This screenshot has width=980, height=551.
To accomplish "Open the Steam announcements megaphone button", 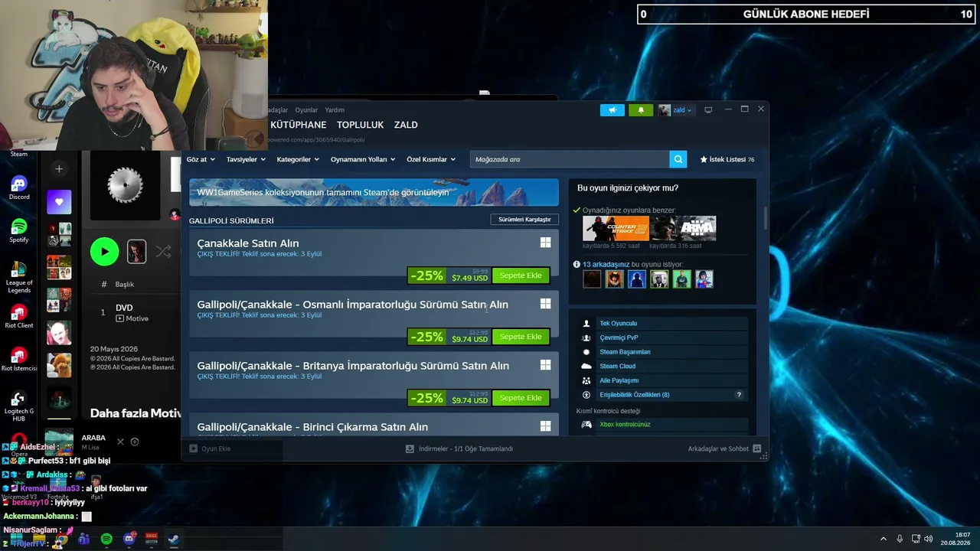I will pyautogui.click(x=612, y=110).
